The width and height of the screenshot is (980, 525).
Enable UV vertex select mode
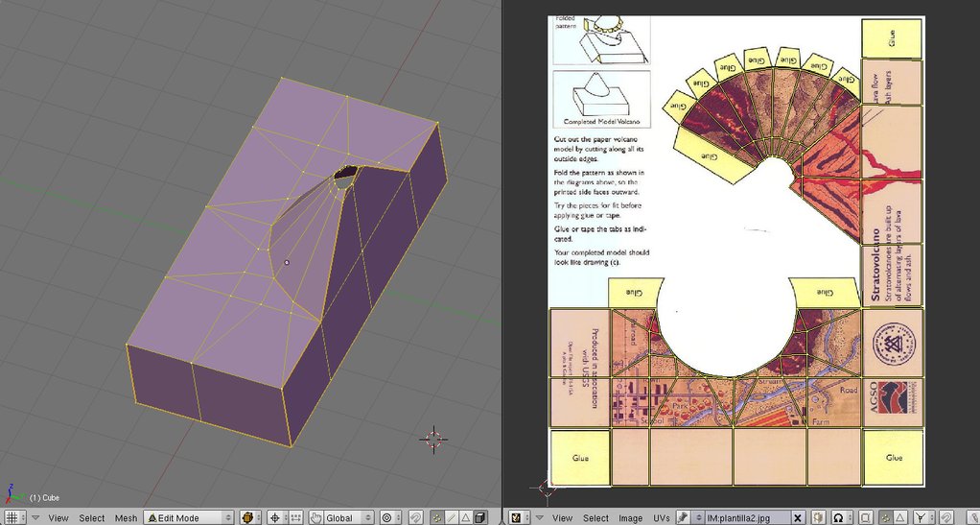(886, 517)
